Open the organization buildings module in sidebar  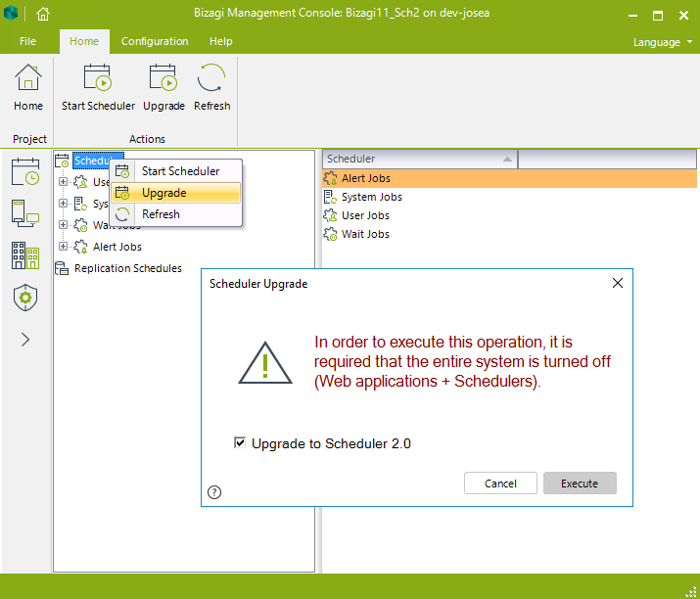pos(25,255)
